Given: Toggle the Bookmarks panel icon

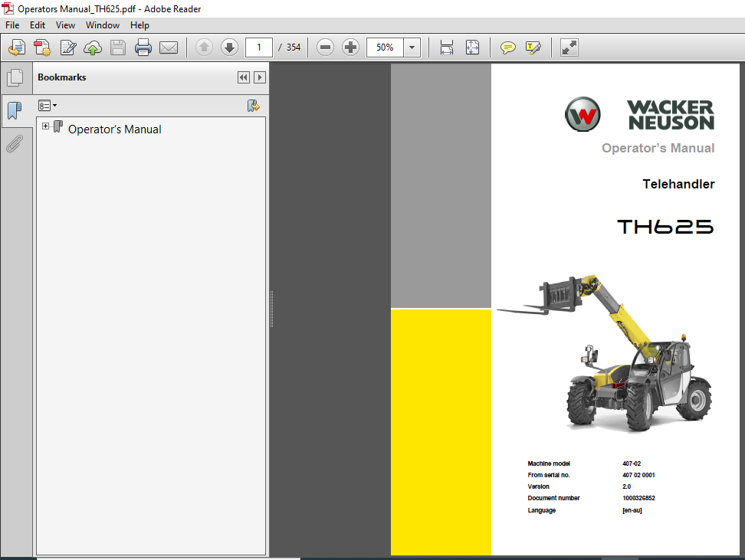Looking at the screenshot, I should point(15,110).
